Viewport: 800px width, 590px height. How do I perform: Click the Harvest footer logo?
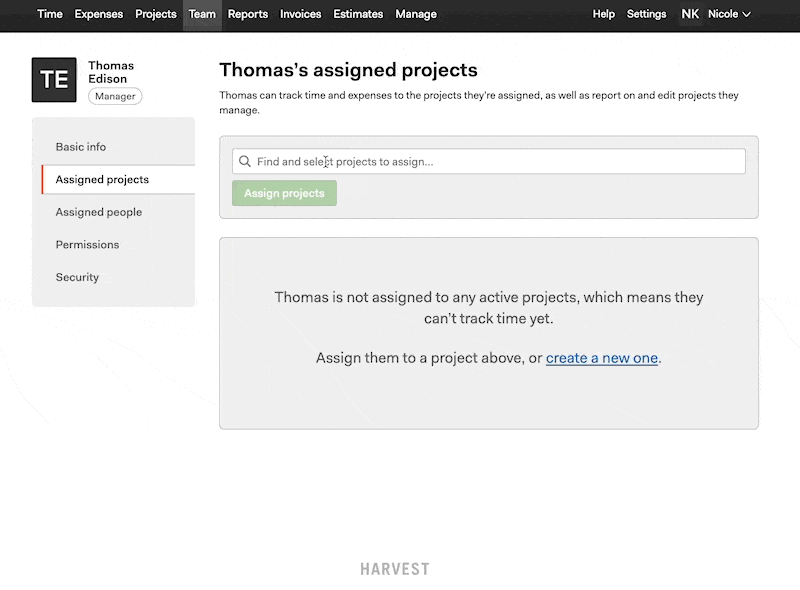395,569
